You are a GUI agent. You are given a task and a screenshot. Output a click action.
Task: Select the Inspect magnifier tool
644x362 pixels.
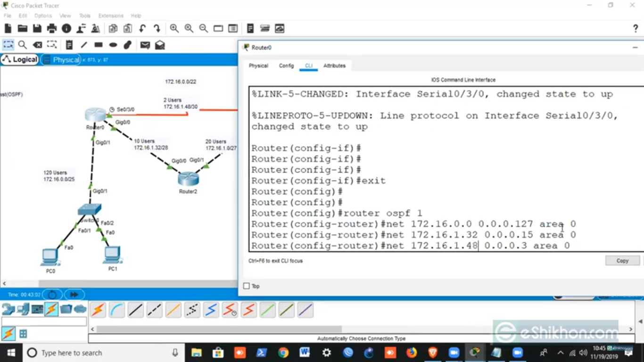pyautogui.click(x=22, y=45)
